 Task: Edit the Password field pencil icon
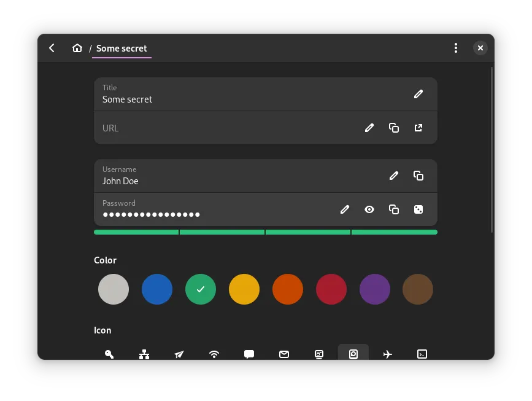[x=345, y=209]
